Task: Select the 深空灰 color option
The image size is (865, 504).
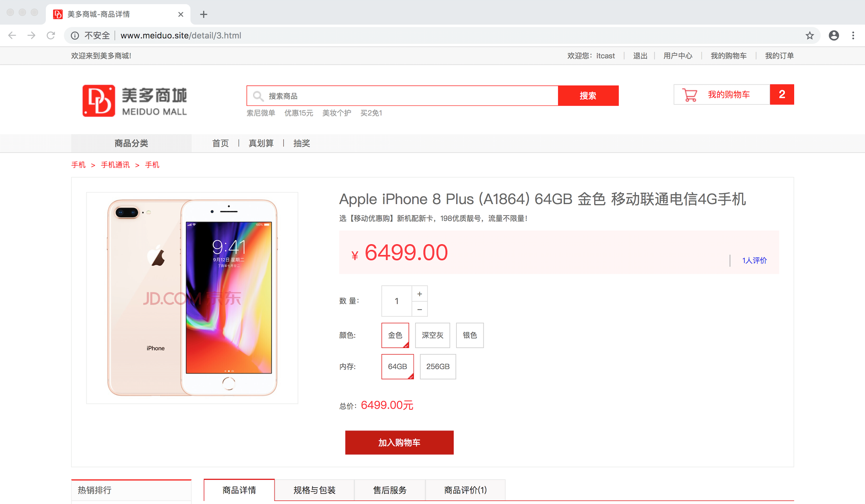Action: coord(432,335)
